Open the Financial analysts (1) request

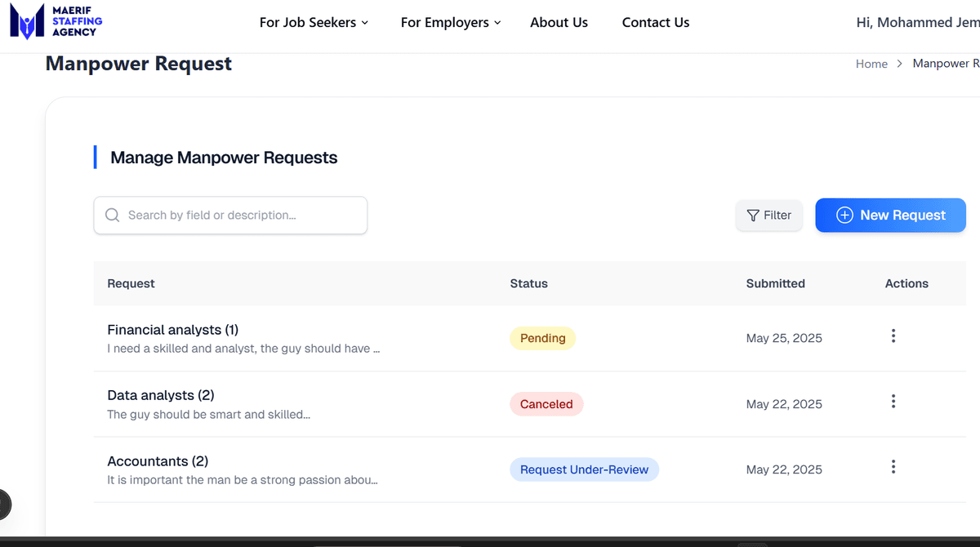pyautogui.click(x=173, y=330)
